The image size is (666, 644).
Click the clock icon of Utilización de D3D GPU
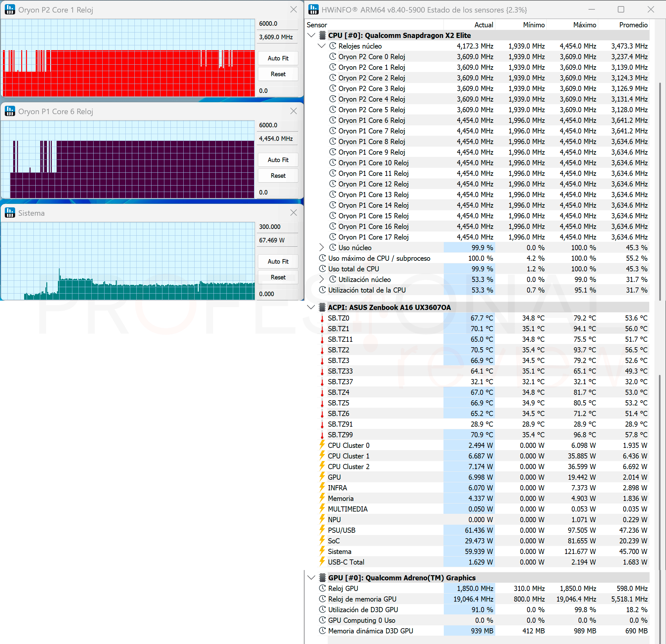(x=323, y=610)
